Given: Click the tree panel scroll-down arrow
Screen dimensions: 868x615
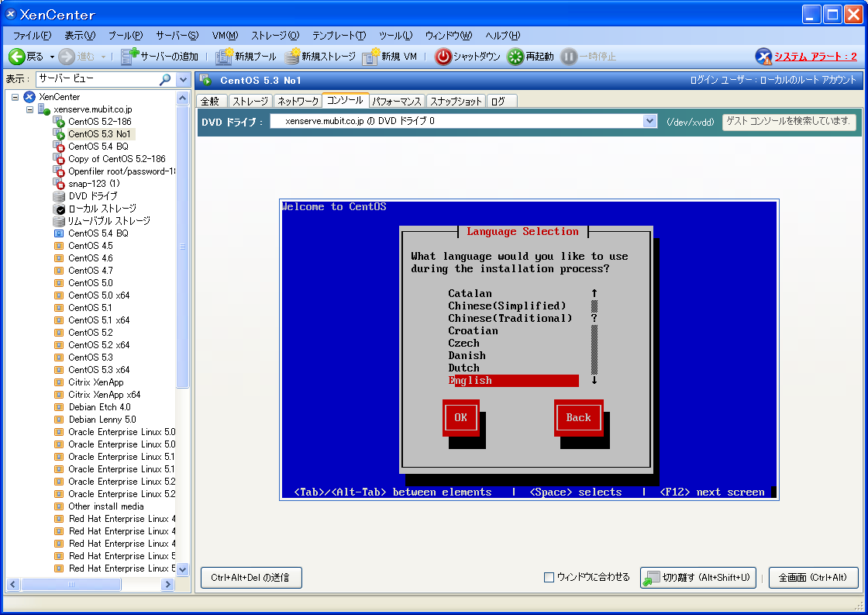Looking at the screenshot, I should (183, 569).
